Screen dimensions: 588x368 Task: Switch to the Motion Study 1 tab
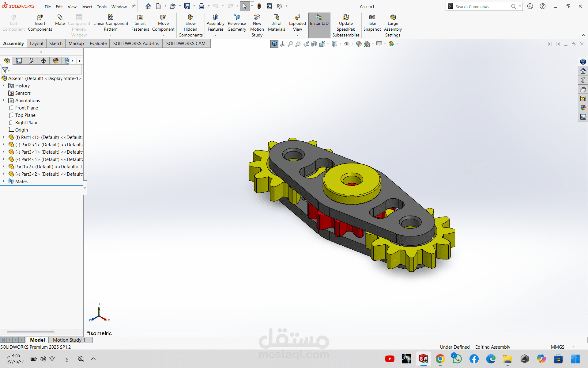tap(69, 340)
